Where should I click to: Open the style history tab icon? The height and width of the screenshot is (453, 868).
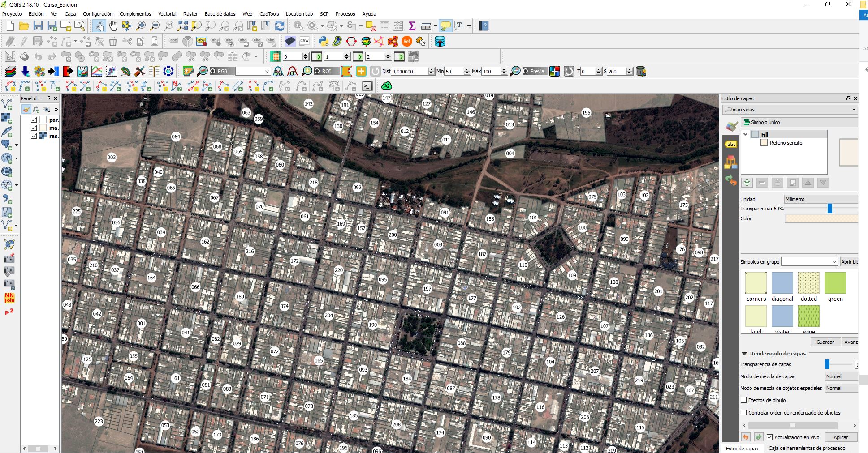[x=731, y=180]
